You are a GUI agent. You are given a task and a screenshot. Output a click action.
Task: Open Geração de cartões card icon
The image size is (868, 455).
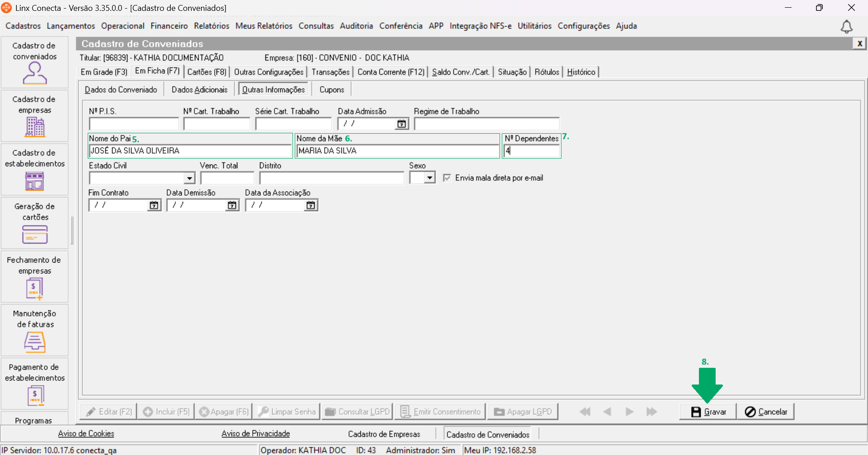point(35,235)
